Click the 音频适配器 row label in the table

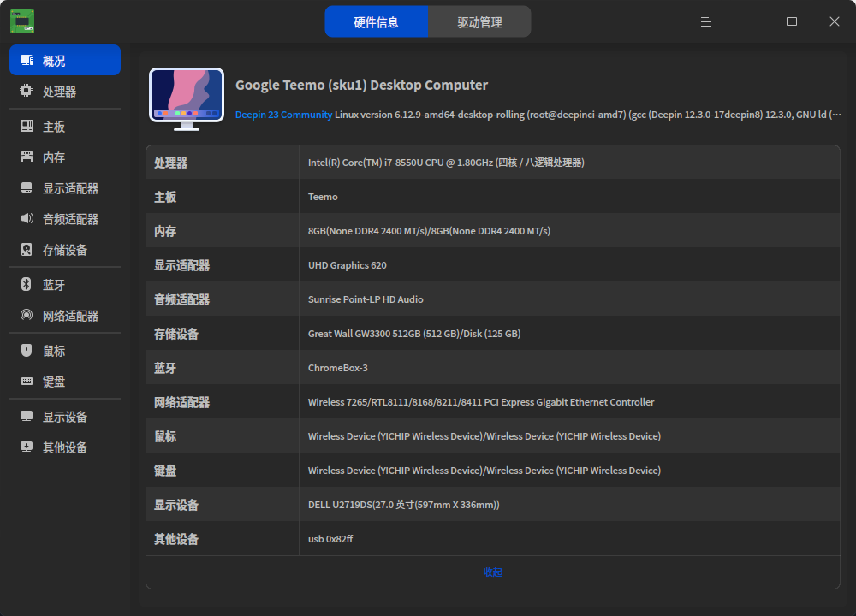pyautogui.click(x=181, y=299)
